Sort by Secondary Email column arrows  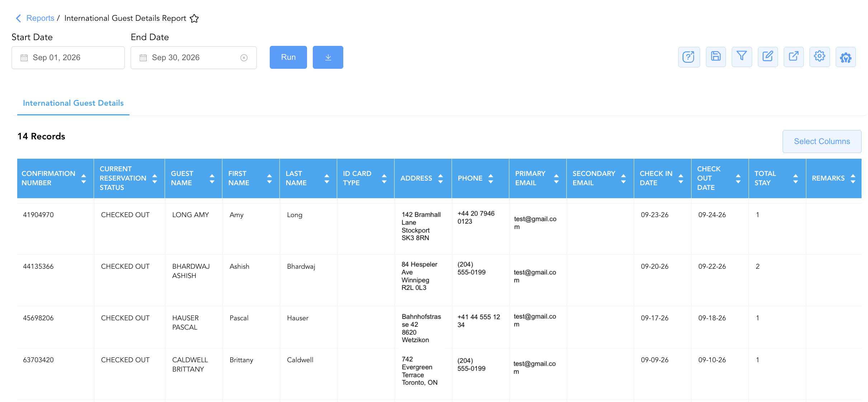(623, 178)
